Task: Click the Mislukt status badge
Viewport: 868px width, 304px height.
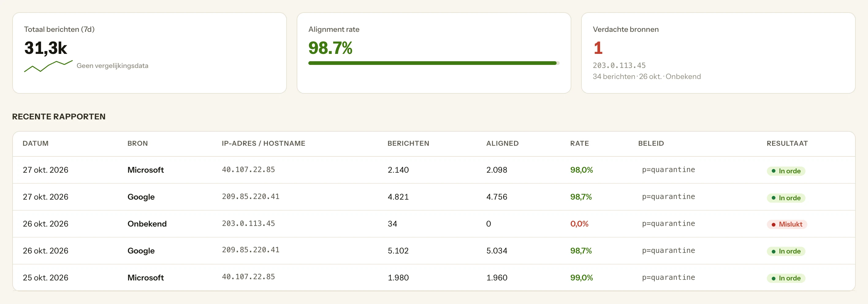Action: 786,224
